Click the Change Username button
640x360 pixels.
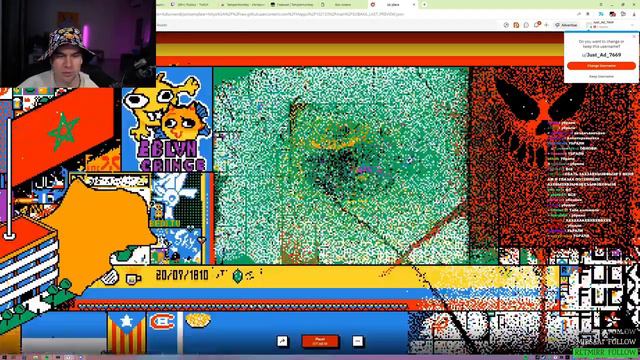coord(601,66)
